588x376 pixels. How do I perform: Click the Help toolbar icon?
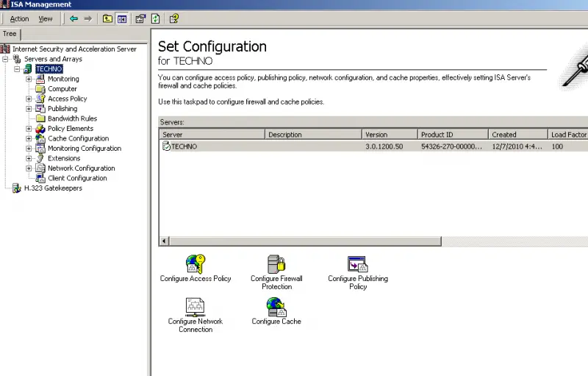174,18
